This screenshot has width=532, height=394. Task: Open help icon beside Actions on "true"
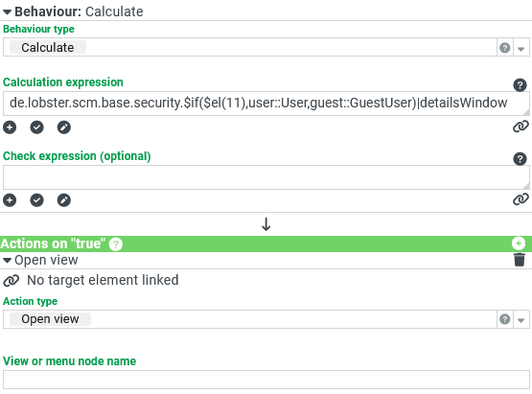pyautogui.click(x=115, y=244)
